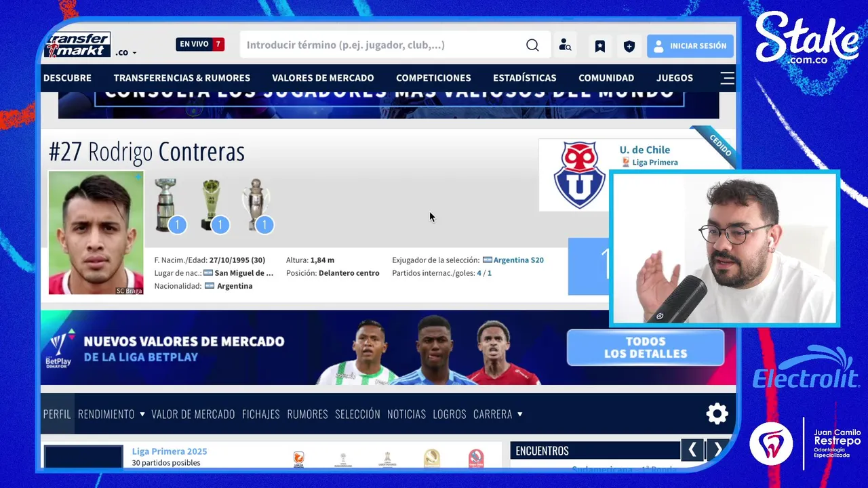Select the FICHAJES tab
This screenshot has width=868, height=488.
[261, 414]
